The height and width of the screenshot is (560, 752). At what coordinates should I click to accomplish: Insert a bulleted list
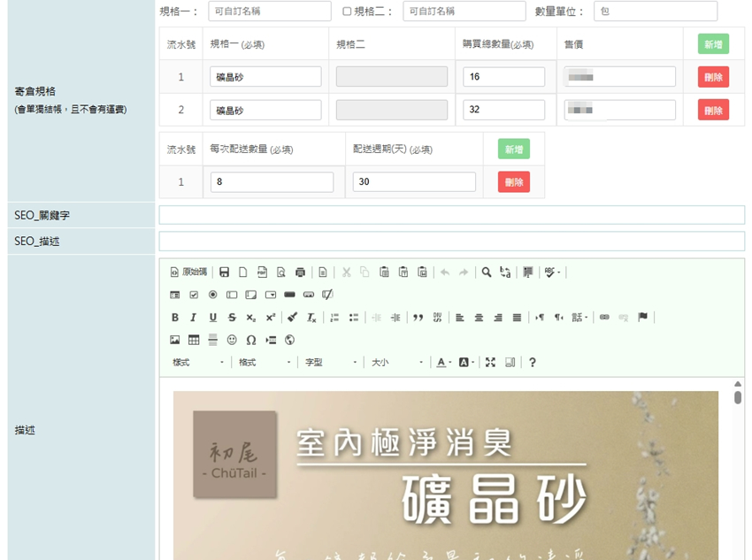[354, 318]
